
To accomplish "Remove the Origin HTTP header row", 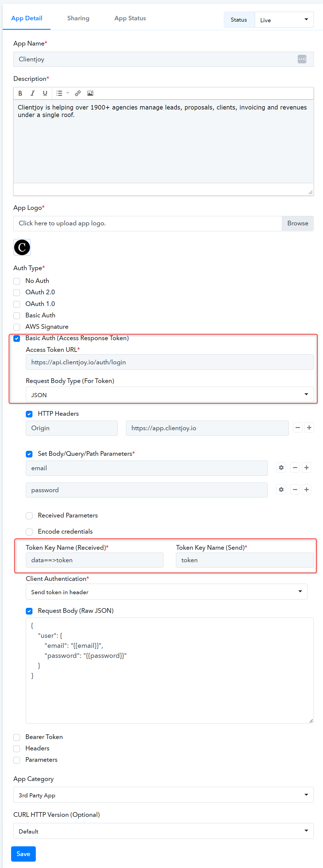I will click(297, 427).
